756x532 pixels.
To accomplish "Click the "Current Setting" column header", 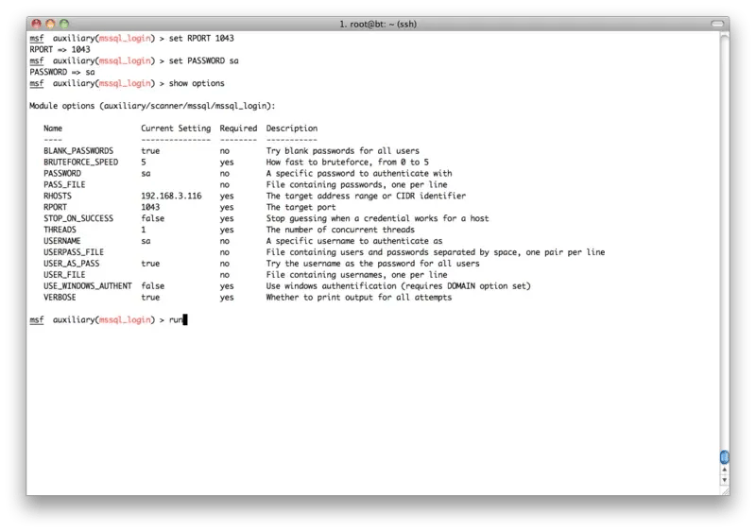I will (176, 129).
